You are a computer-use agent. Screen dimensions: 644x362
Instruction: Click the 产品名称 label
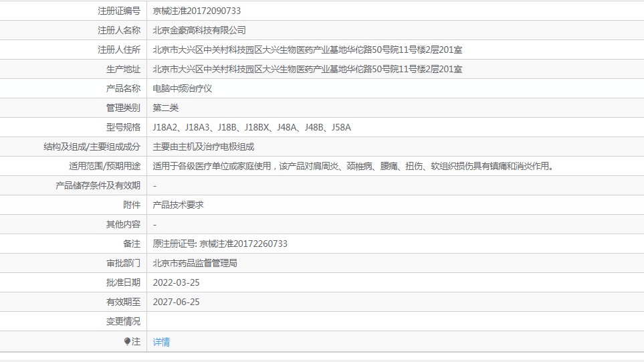(x=123, y=88)
